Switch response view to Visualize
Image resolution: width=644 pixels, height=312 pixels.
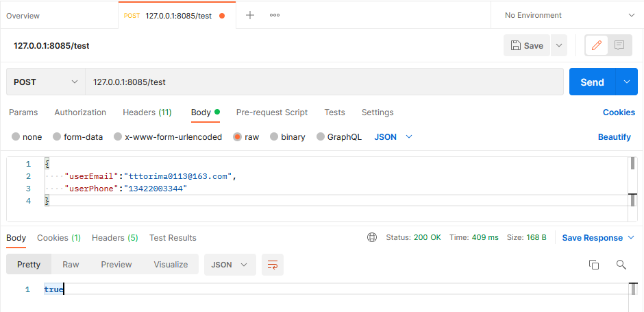click(x=171, y=265)
